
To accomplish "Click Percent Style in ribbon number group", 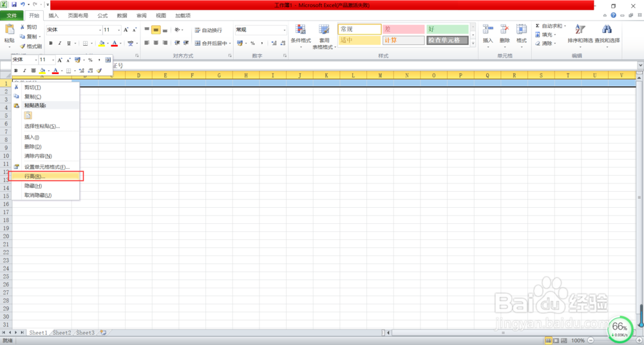I will tap(252, 43).
